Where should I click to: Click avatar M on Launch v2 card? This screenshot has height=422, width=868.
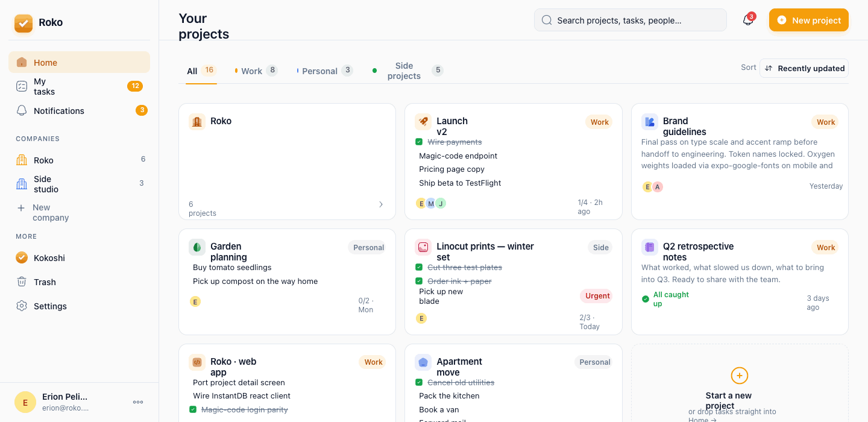coord(431,203)
